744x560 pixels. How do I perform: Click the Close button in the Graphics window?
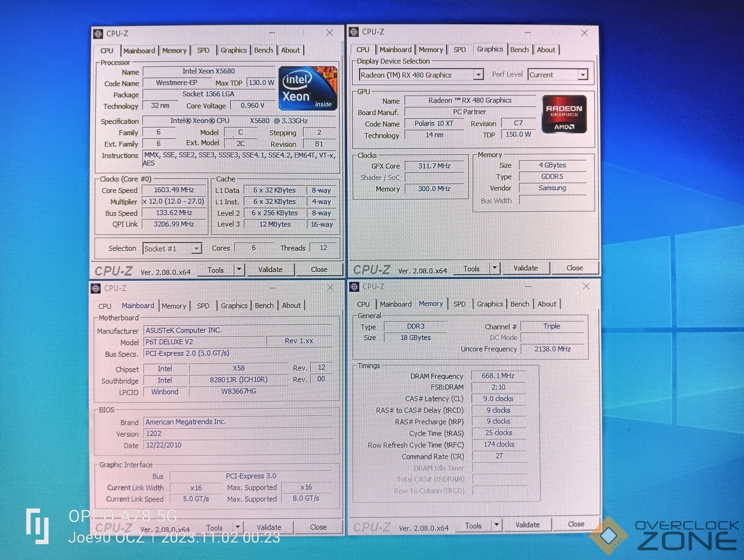575,268
